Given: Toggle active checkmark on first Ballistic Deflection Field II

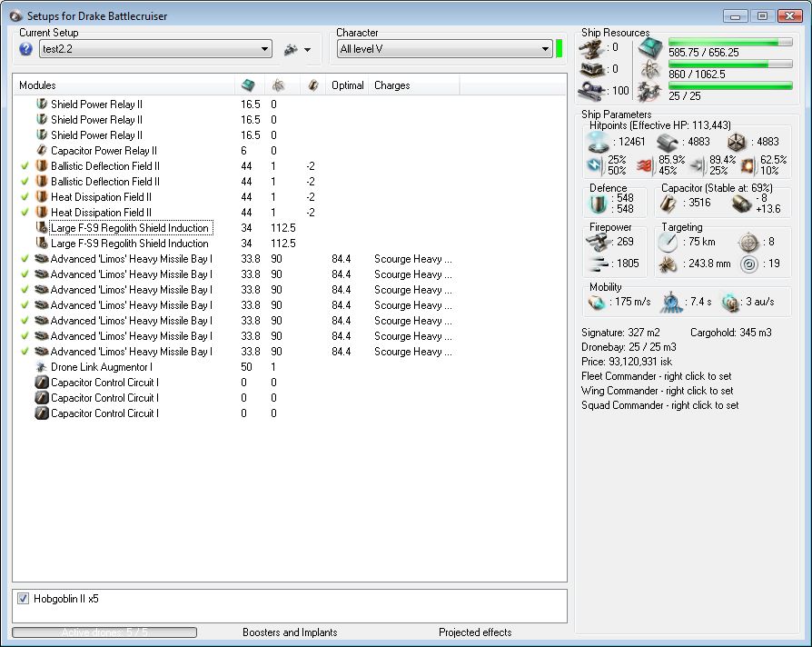Looking at the screenshot, I should click(25, 166).
